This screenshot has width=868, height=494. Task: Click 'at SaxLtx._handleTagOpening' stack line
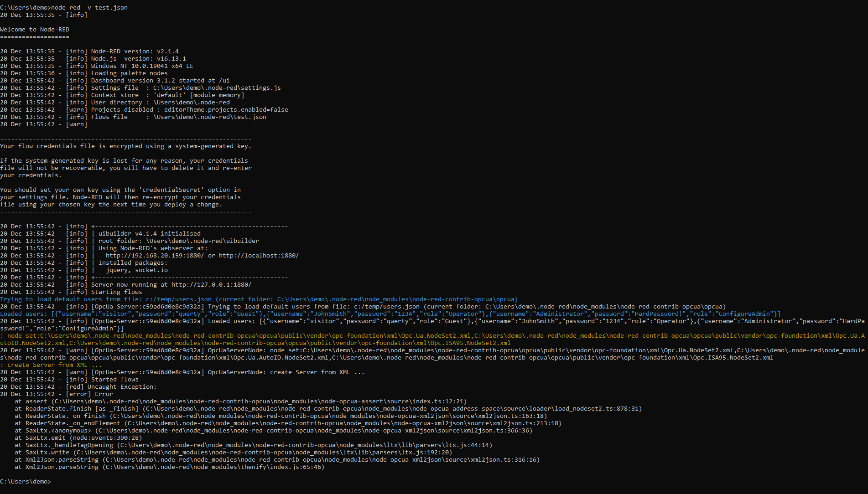coord(254,445)
